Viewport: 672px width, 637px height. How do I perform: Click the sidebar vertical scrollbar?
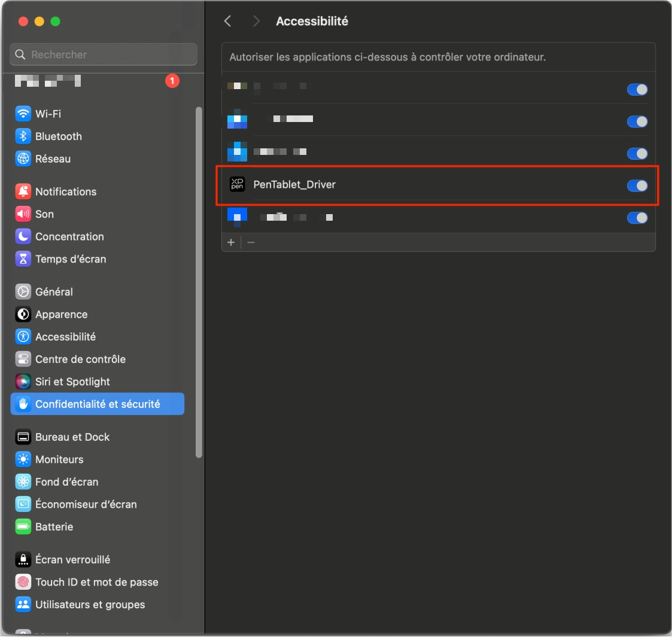coord(199,282)
